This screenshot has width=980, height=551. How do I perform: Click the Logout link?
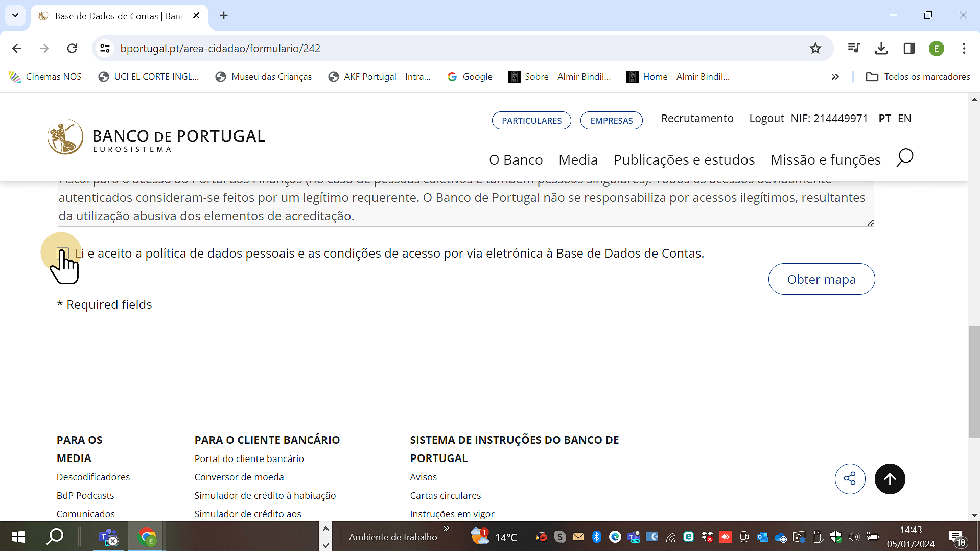(766, 118)
